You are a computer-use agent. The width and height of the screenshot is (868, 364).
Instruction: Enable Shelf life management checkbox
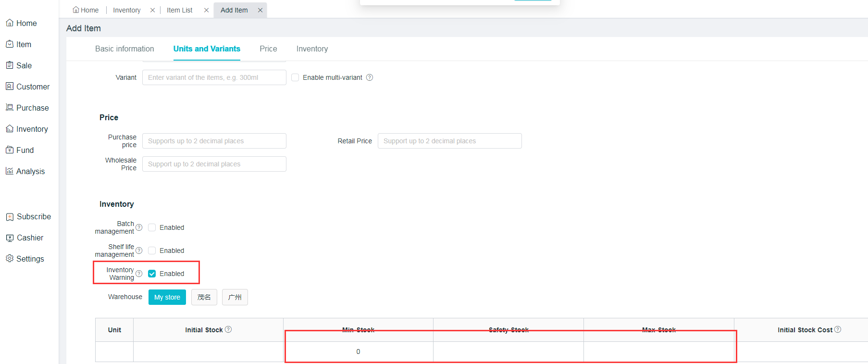click(x=152, y=251)
